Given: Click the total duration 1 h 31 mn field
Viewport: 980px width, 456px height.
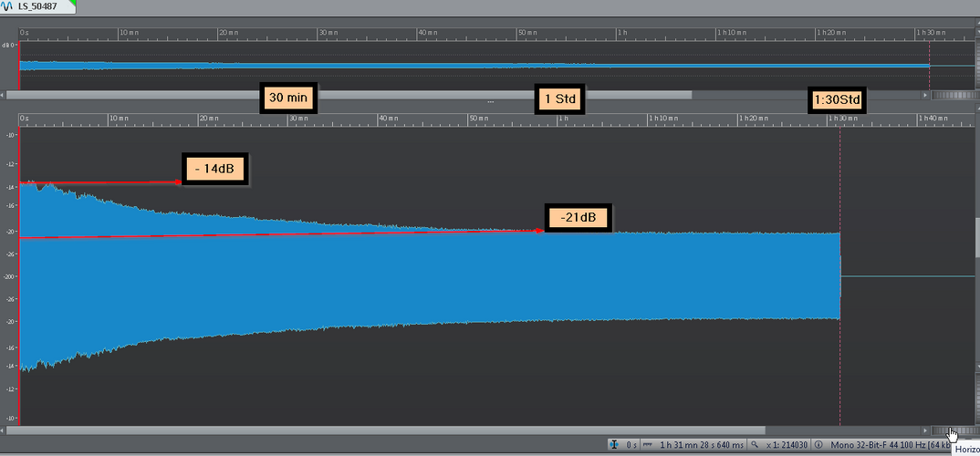Looking at the screenshot, I should point(702,445).
